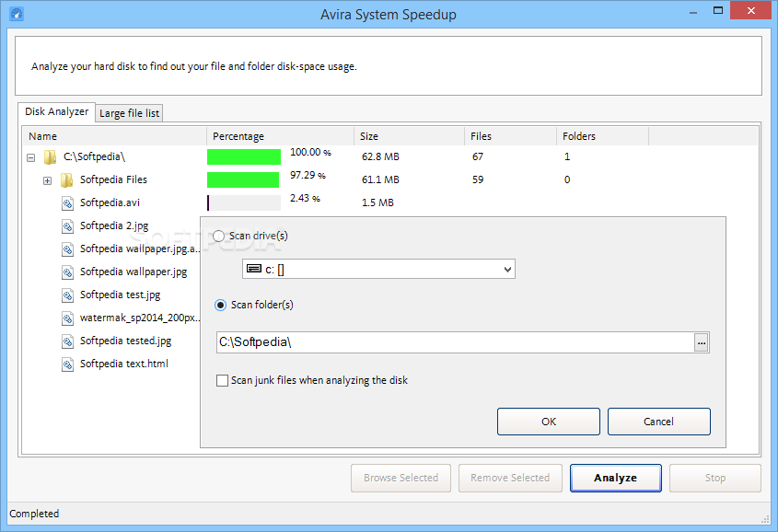Select the Scan folder(s) radio button

220,305
